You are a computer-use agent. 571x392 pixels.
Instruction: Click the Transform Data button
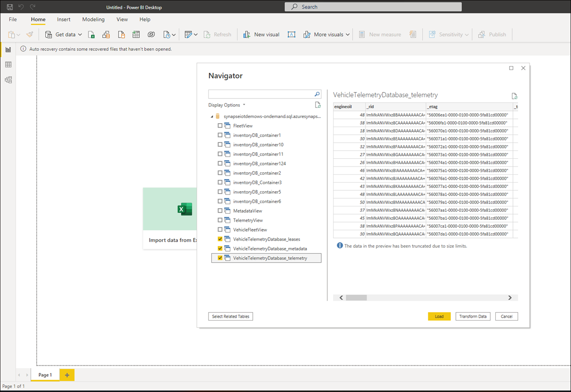[473, 316]
